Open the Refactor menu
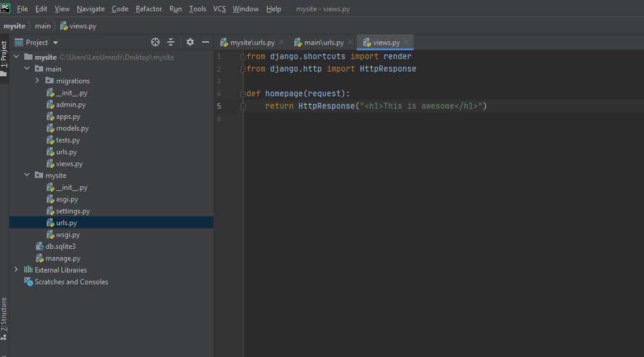This screenshot has height=357, width=644. 149,9
